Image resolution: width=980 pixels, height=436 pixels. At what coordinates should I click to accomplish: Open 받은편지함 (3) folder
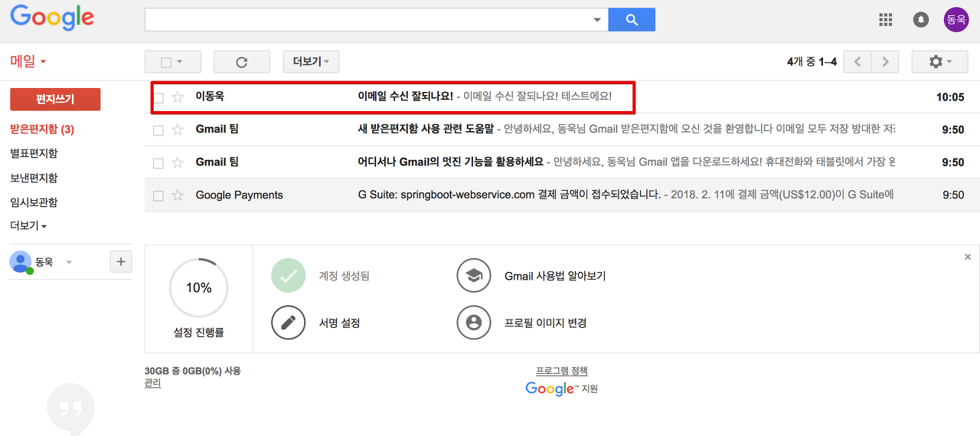(x=42, y=129)
